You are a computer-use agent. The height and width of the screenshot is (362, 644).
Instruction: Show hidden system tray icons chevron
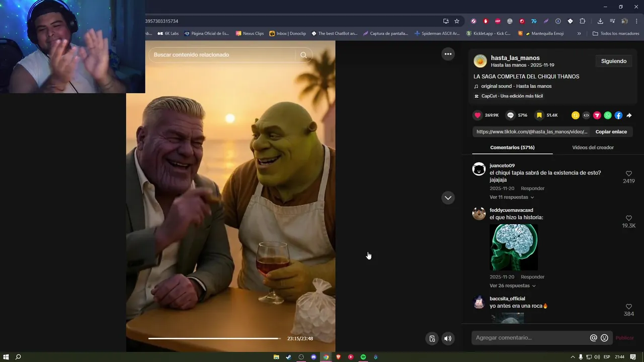click(573, 357)
